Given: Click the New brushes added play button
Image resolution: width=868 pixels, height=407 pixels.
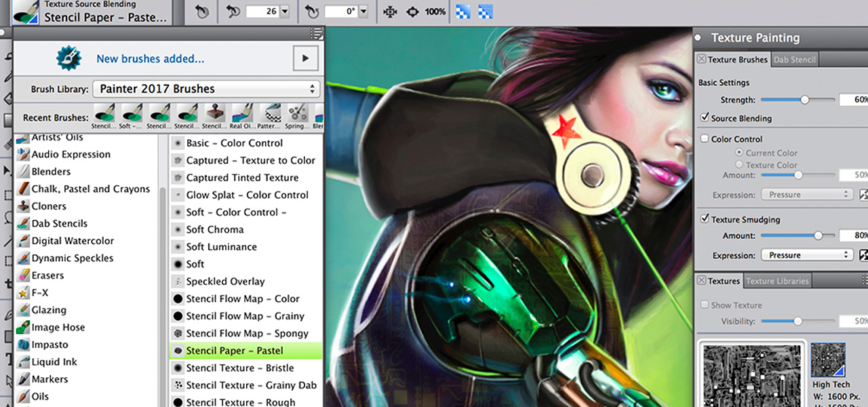Looking at the screenshot, I should (x=306, y=58).
